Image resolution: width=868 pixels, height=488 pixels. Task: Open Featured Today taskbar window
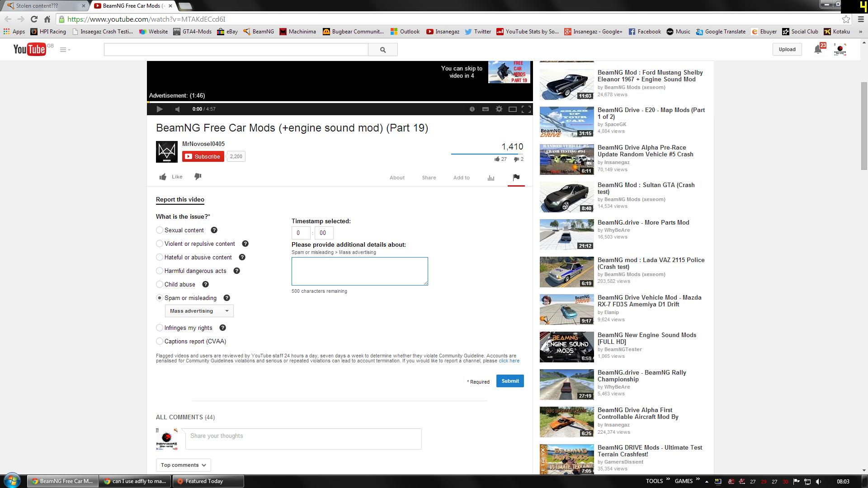tap(208, 481)
